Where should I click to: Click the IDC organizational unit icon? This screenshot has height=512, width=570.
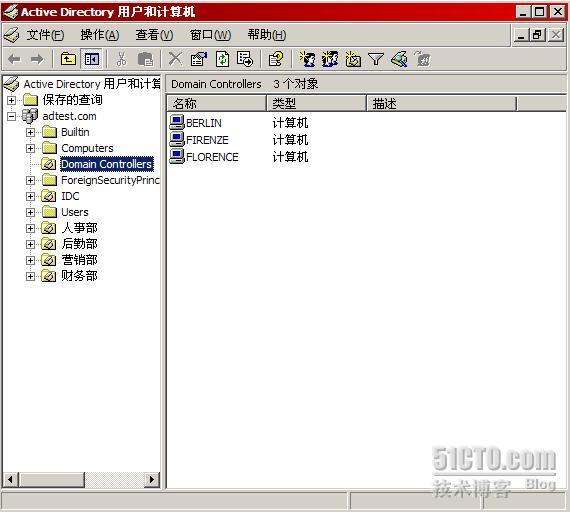tap(48, 196)
